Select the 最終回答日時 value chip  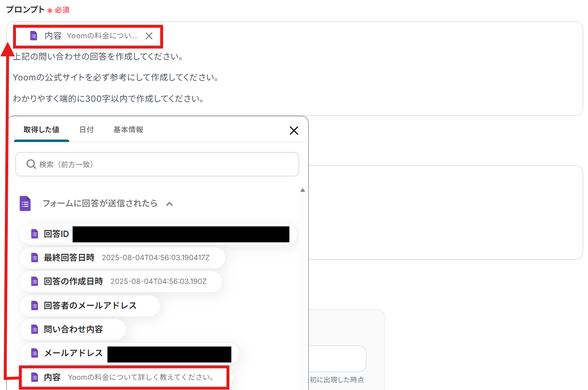click(122, 258)
